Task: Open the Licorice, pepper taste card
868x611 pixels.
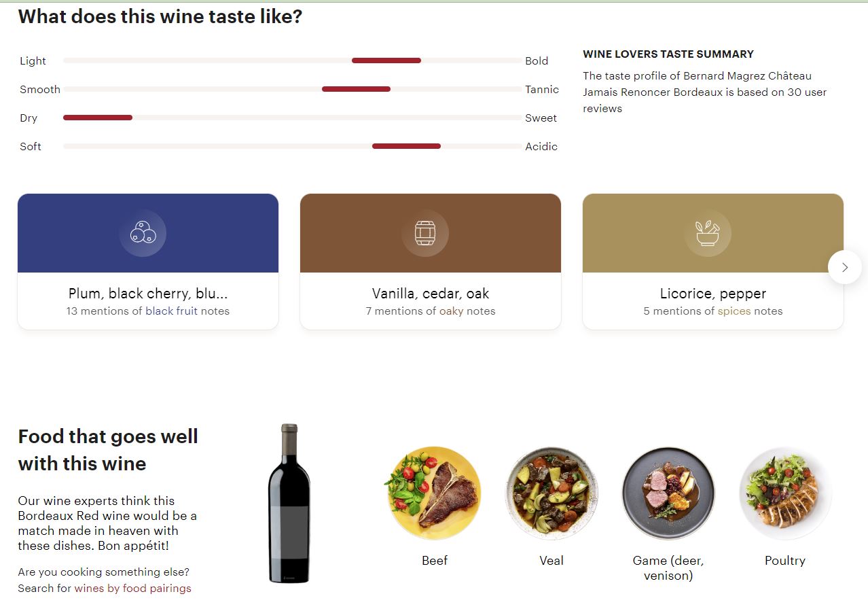Action: click(713, 294)
